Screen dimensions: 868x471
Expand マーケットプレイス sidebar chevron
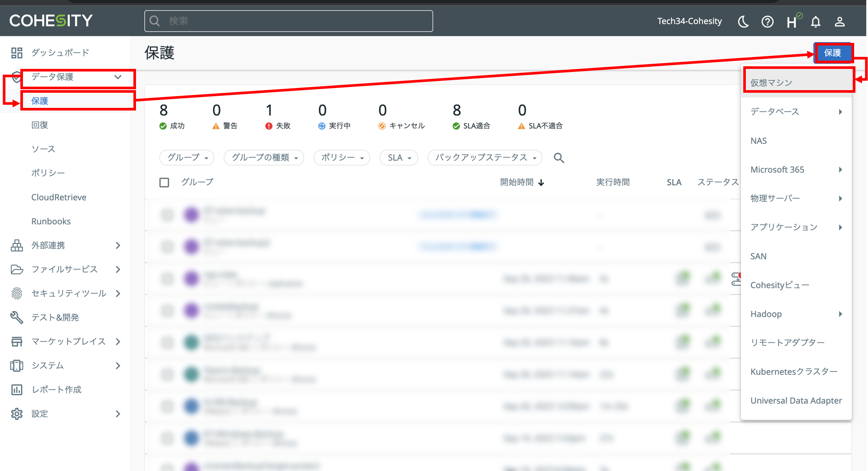118,341
